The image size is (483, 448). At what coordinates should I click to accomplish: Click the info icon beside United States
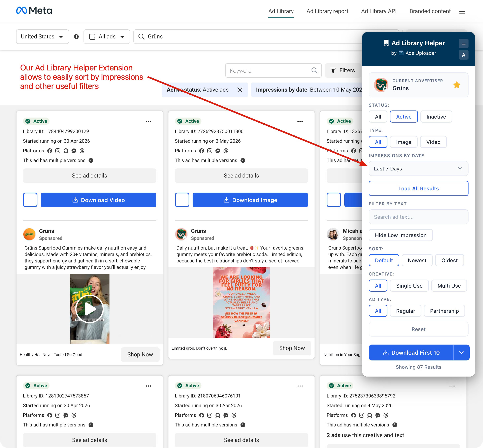pos(76,37)
